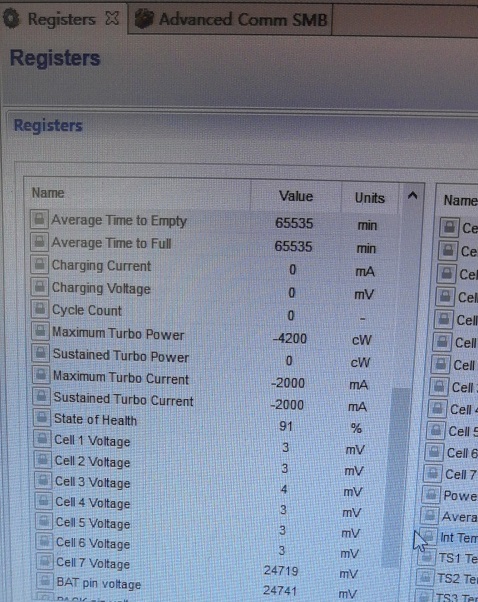Sort by the Units column header

369,198
